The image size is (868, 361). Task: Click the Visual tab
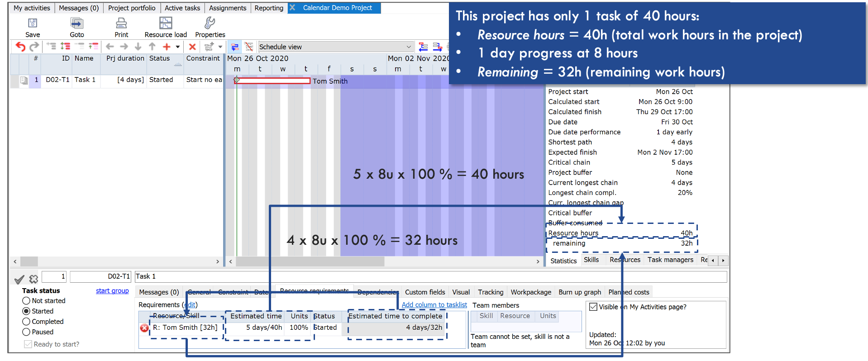(x=461, y=292)
